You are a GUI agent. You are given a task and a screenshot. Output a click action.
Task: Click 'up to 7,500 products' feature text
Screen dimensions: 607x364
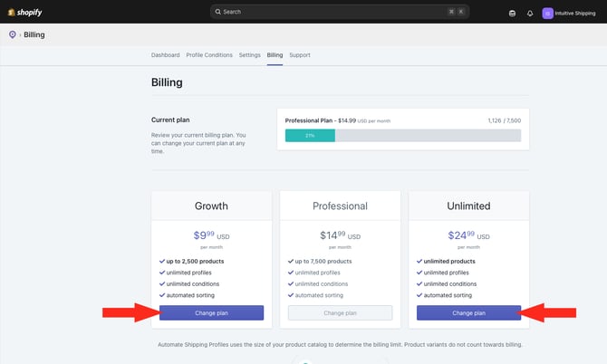323,261
